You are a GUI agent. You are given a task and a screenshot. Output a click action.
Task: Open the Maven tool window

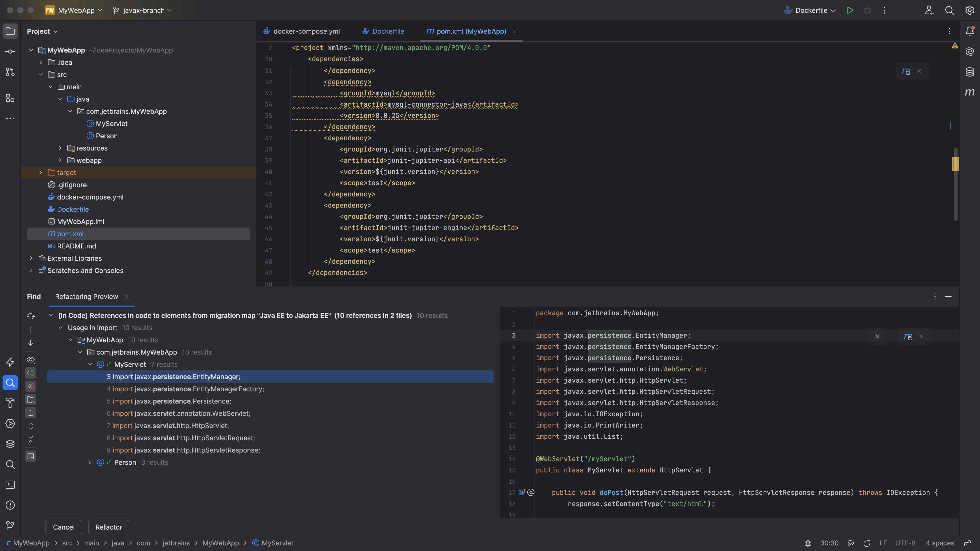(x=970, y=92)
